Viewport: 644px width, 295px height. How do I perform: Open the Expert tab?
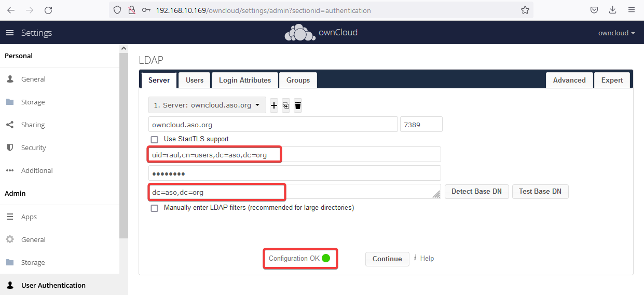(x=612, y=80)
